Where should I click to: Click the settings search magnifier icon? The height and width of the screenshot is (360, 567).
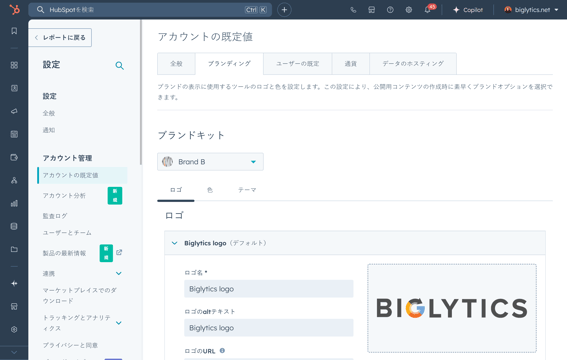[119, 65]
